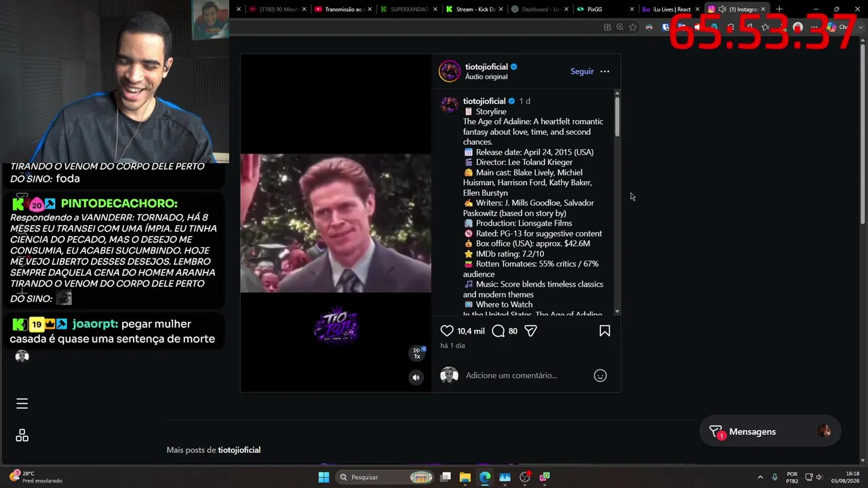Click the likes count '10,4 mil'
This screenshot has width=868, height=488.
(x=471, y=331)
